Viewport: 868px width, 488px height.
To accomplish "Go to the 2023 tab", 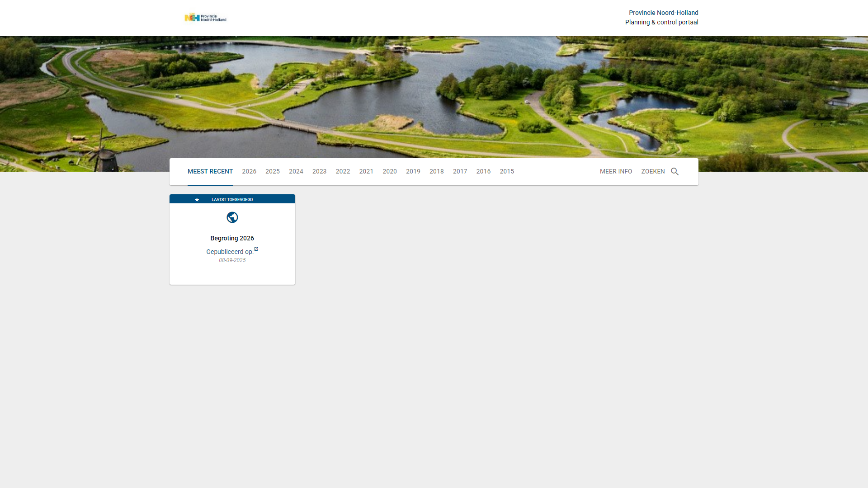I will click(x=319, y=172).
